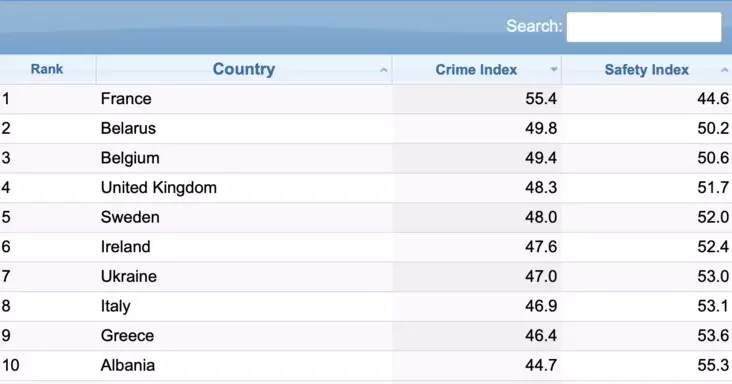Click the safety index value 52.4
Image resolution: width=732 pixels, height=384 pixels.
tap(713, 246)
